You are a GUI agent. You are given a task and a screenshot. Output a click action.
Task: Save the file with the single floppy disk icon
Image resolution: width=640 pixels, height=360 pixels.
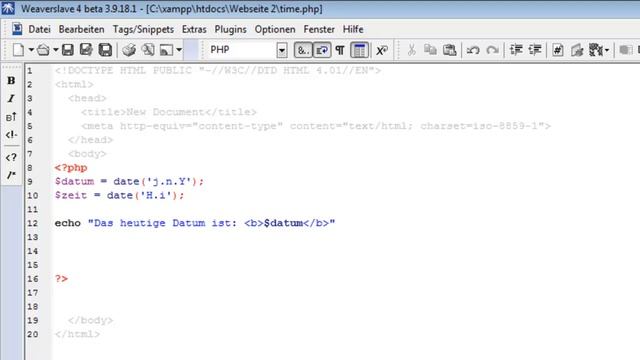click(68, 50)
